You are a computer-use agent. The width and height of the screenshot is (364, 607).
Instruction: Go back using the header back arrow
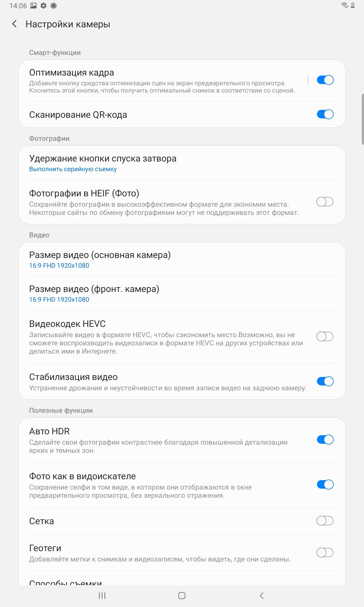[x=14, y=24]
